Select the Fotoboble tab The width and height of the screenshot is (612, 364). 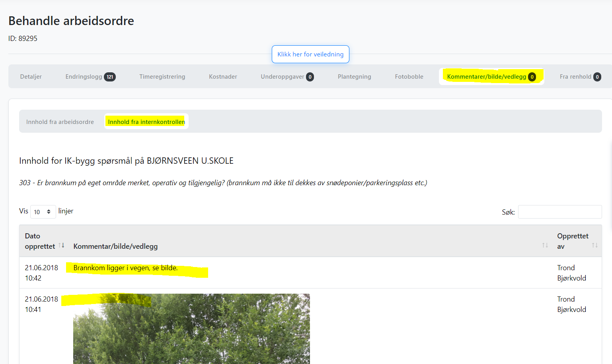409,77
